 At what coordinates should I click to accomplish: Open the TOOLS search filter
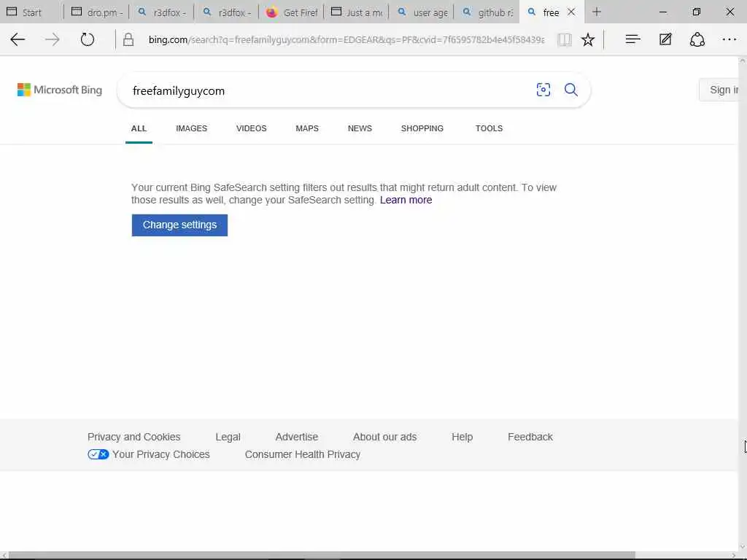489,128
